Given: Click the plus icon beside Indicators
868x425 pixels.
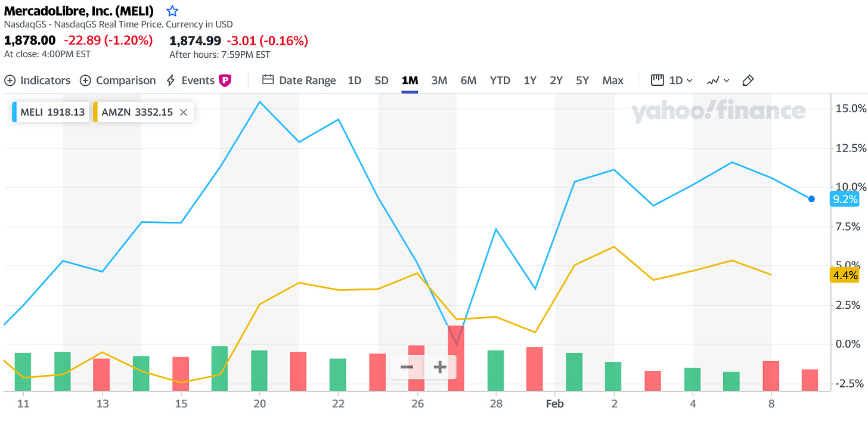Looking at the screenshot, I should click(x=10, y=80).
